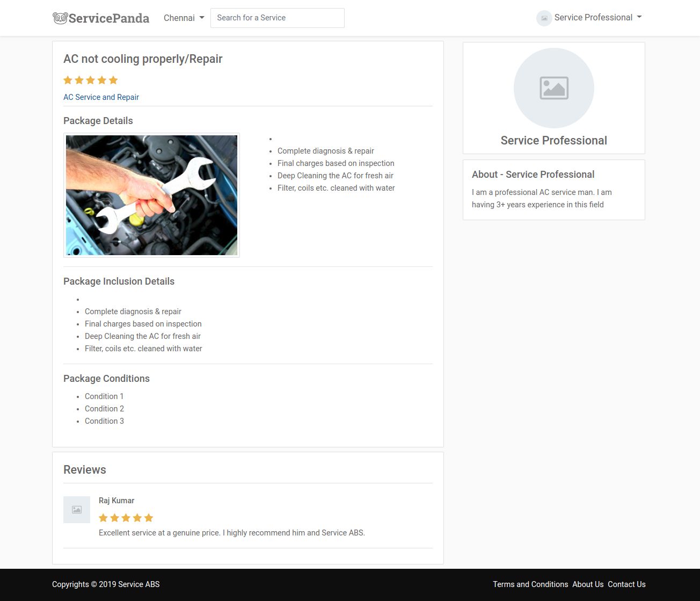
Task: Open the Contact Us footer link
Action: pyautogui.click(x=626, y=584)
